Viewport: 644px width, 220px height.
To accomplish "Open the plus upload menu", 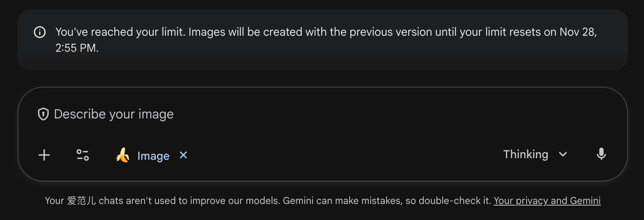I will 44,155.
